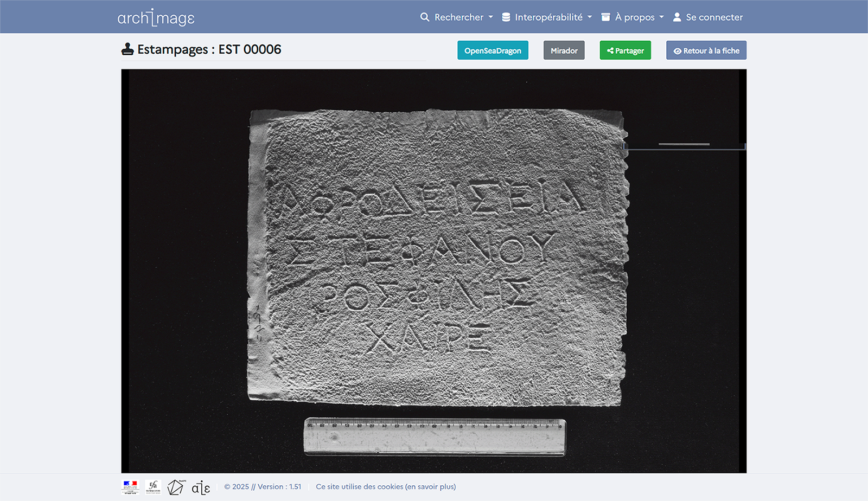
Task: Go back with Retour à la fiche
Action: pyautogui.click(x=706, y=50)
